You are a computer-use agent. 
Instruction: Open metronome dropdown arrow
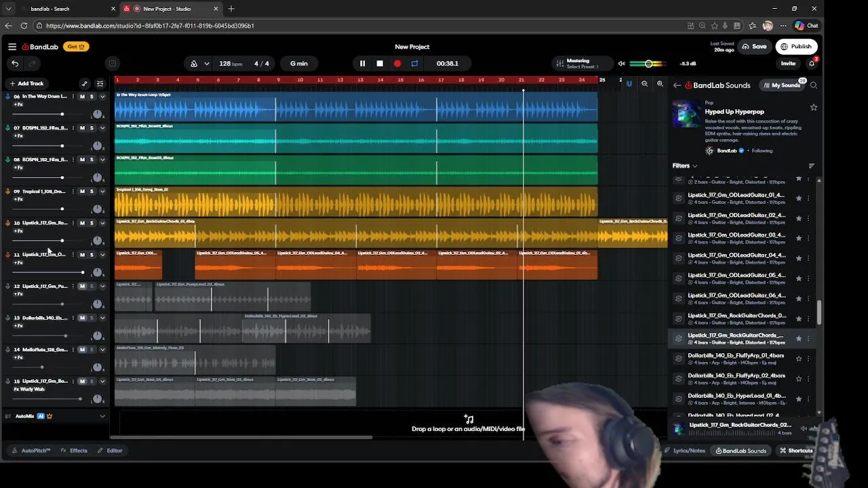(207, 64)
